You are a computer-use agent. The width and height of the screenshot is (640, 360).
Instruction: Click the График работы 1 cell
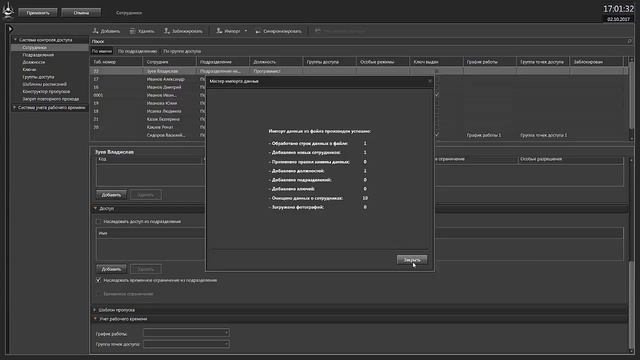(484, 135)
